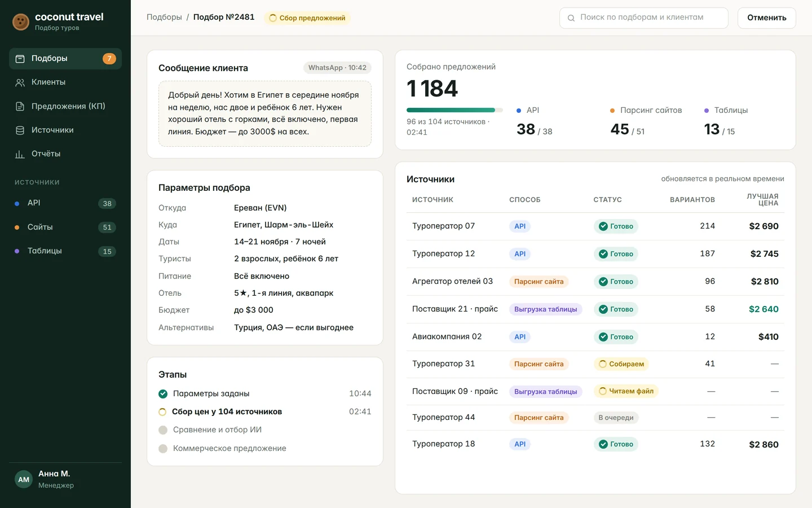The height and width of the screenshot is (508, 812).
Task: Focus the search field for подборы and clients
Action: pyautogui.click(x=644, y=17)
